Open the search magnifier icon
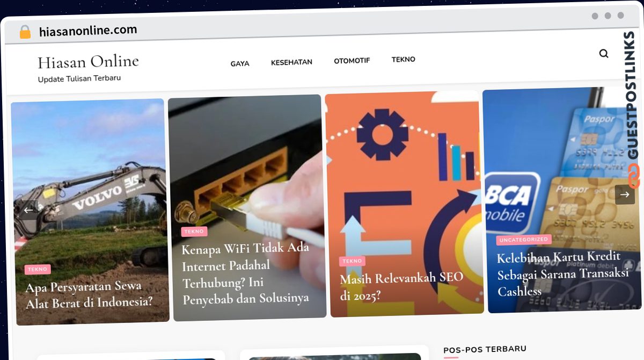The width and height of the screenshot is (644, 360). pyautogui.click(x=604, y=54)
